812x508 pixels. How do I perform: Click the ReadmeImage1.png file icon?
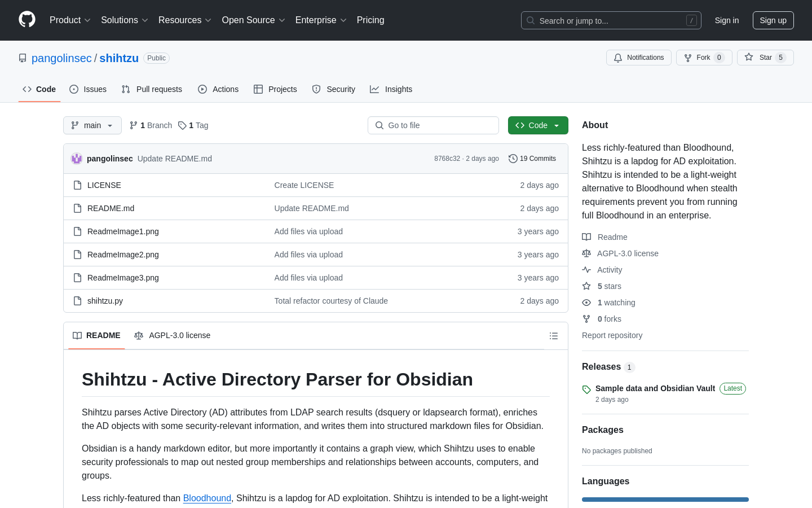(x=78, y=231)
